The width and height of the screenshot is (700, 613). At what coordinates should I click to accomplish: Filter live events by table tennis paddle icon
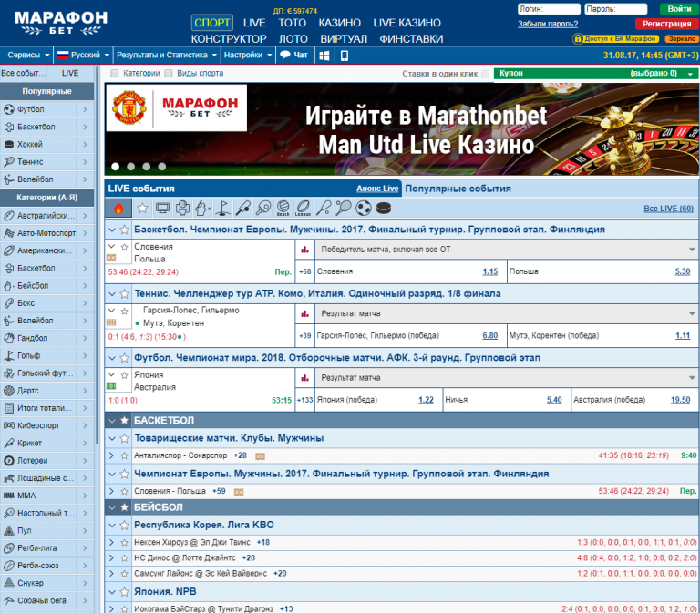tap(262, 208)
